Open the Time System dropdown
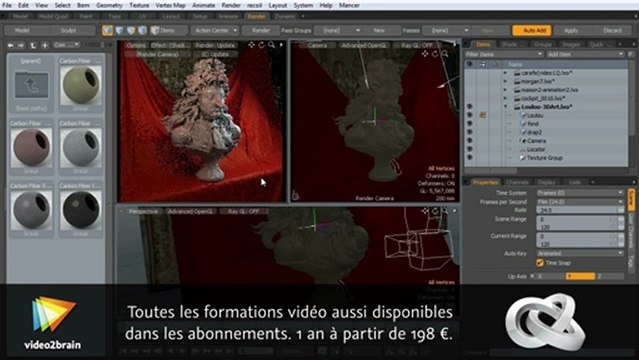The image size is (639, 360). [580, 193]
